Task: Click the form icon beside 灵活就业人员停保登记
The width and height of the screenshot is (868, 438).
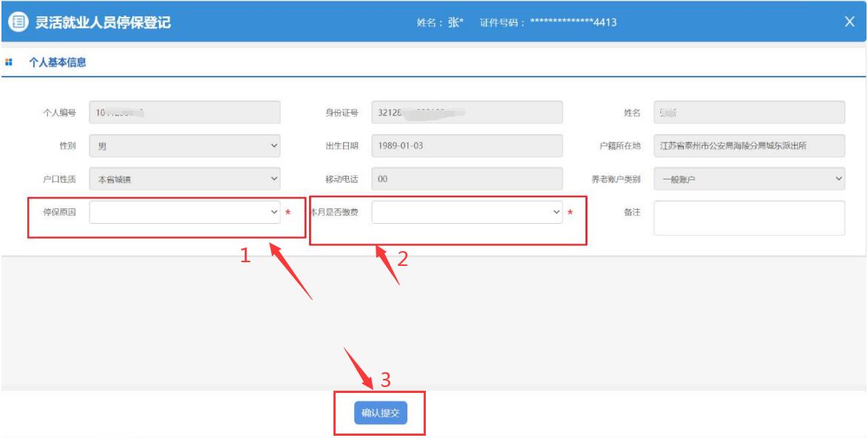Action: 16,22
